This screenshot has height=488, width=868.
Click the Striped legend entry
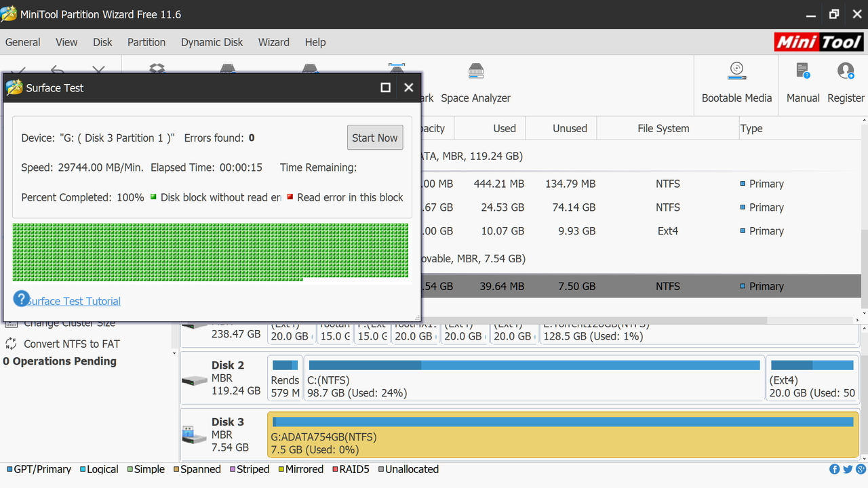[x=249, y=469]
